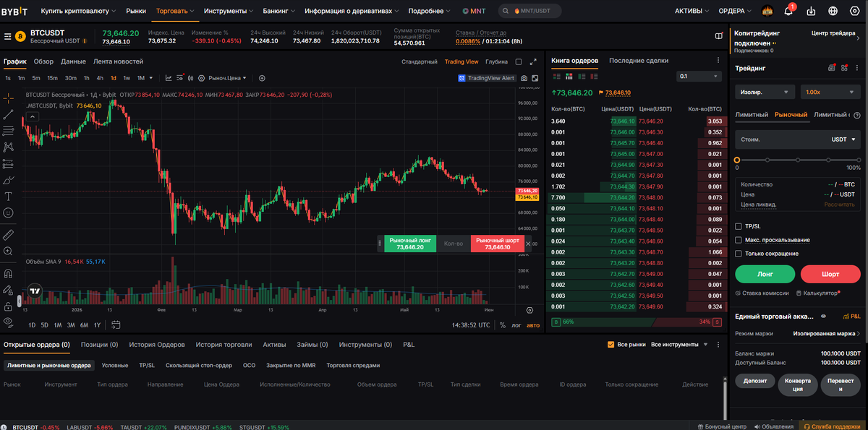The height and width of the screenshot is (430, 868).
Task: Click the chart settings gear near time axis
Action: [530, 310]
